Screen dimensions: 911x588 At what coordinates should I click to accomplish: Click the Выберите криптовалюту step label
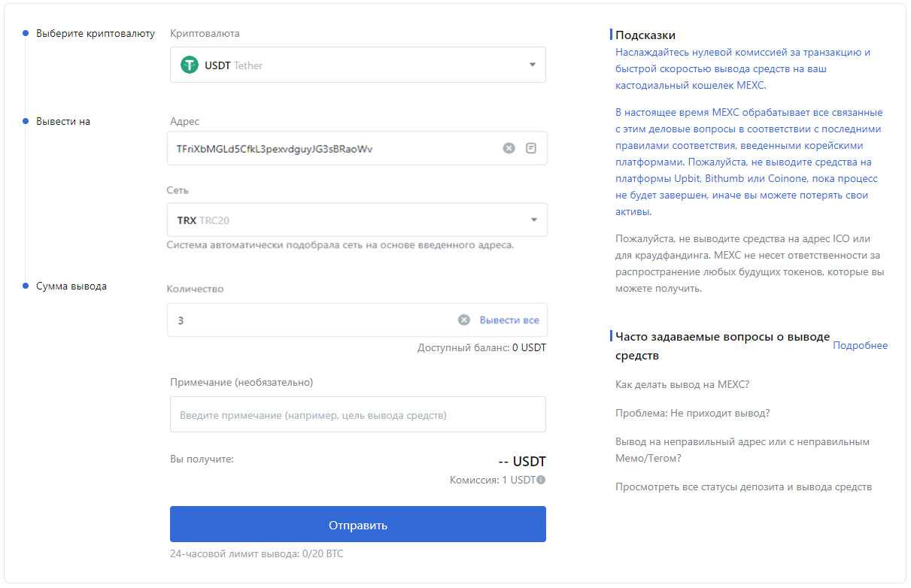[x=96, y=34]
